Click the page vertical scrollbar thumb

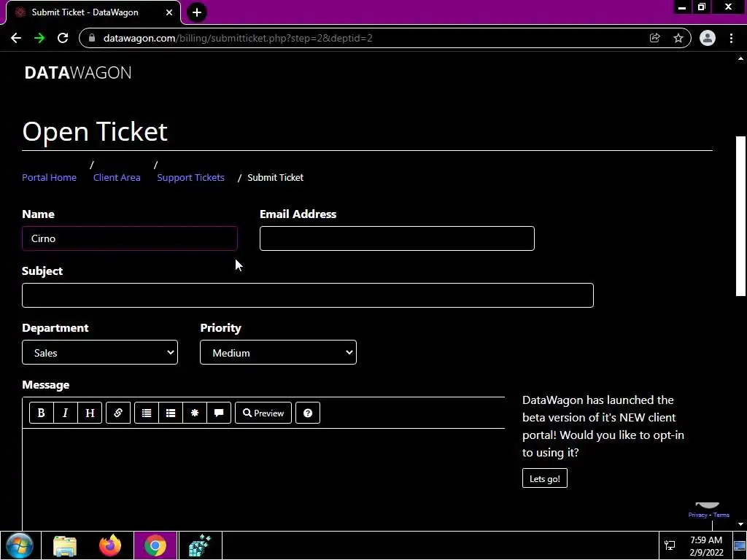[740, 216]
